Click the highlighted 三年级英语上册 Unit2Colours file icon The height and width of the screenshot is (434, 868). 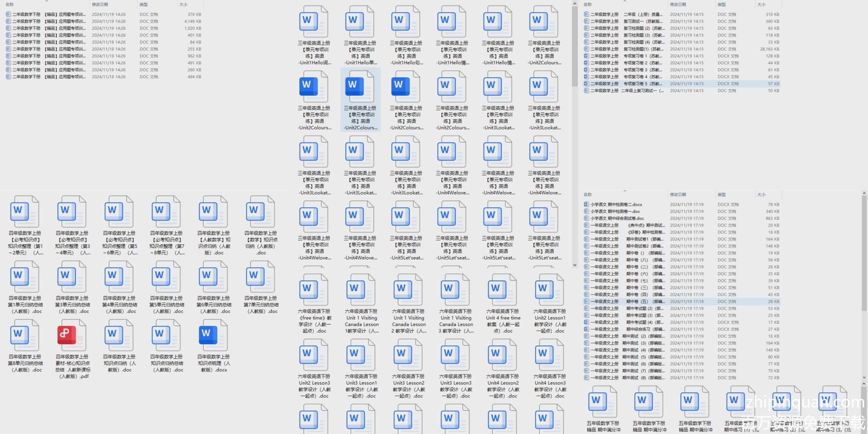point(360,86)
